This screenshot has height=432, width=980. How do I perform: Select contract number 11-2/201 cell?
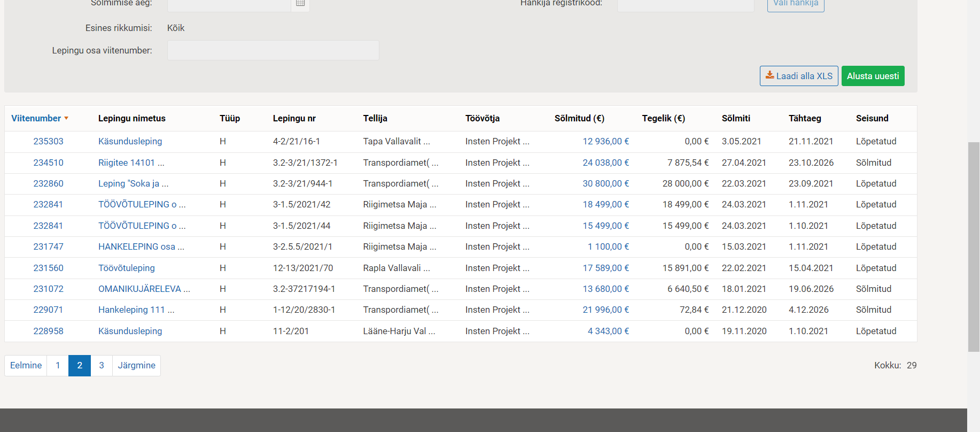(291, 331)
